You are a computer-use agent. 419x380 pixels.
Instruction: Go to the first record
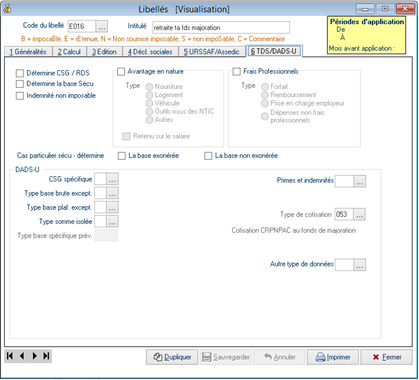click(x=10, y=356)
